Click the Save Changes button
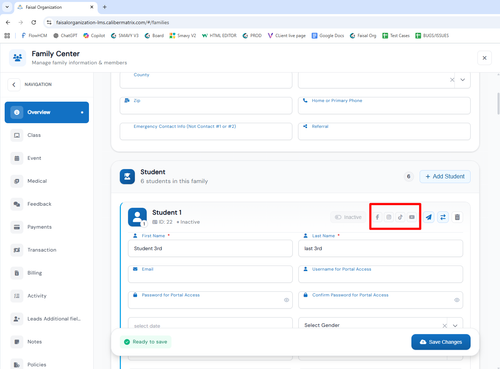 [441, 342]
